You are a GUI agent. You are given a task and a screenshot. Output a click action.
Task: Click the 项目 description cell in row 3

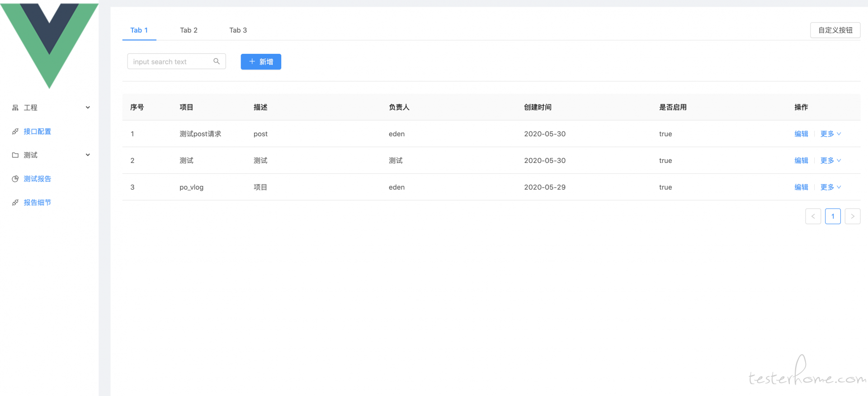click(260, 187)
